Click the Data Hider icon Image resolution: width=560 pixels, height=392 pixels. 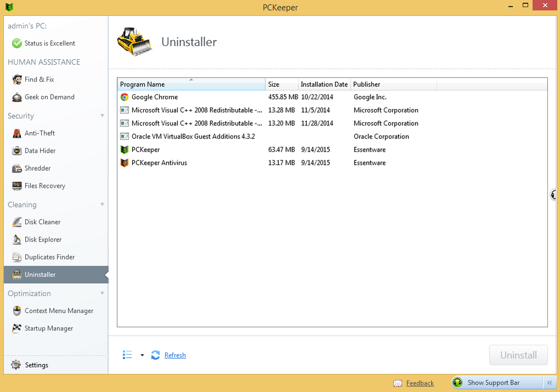17,150
